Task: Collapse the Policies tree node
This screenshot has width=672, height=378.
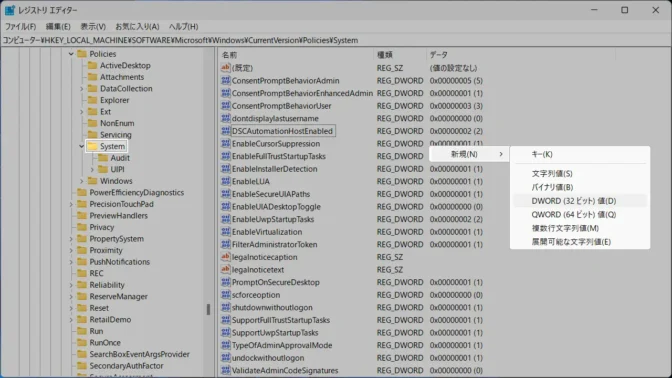Action: [x=71, y=54]
